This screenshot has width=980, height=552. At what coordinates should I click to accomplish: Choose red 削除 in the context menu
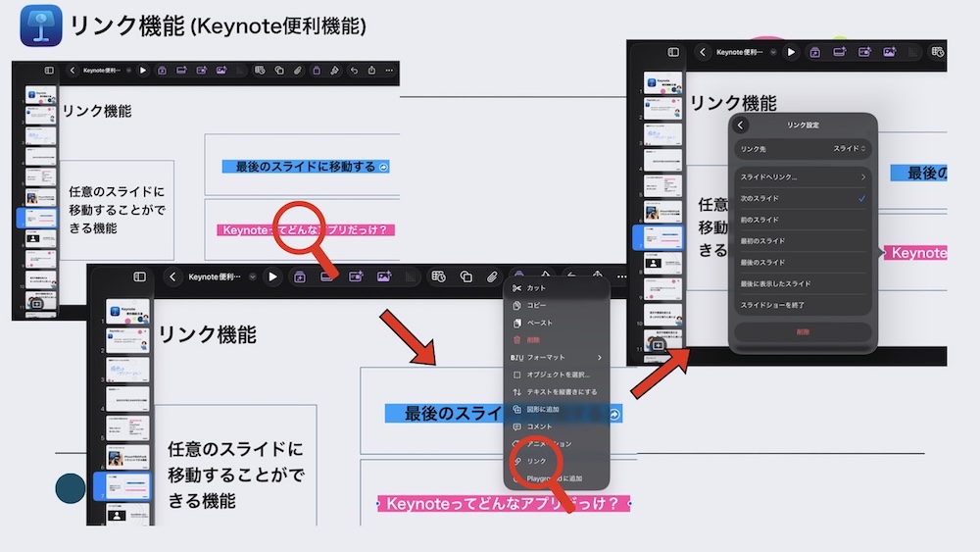point(557,340)
